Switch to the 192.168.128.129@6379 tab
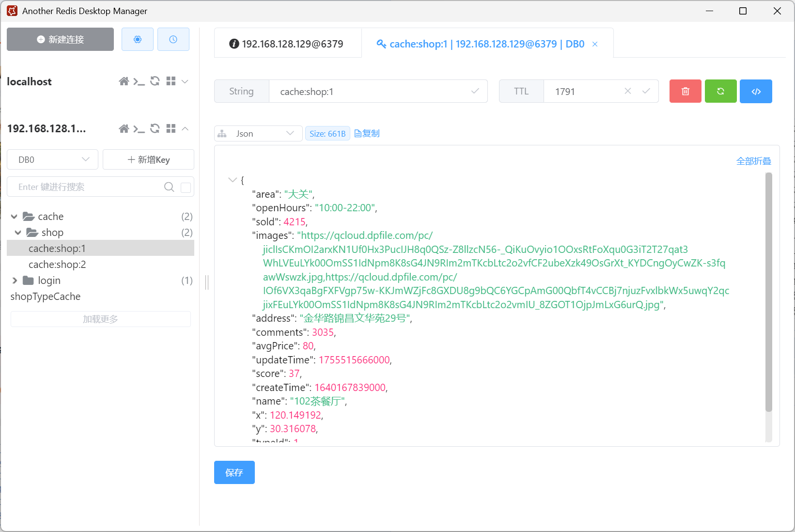The image size is (795, 532). 288,44
